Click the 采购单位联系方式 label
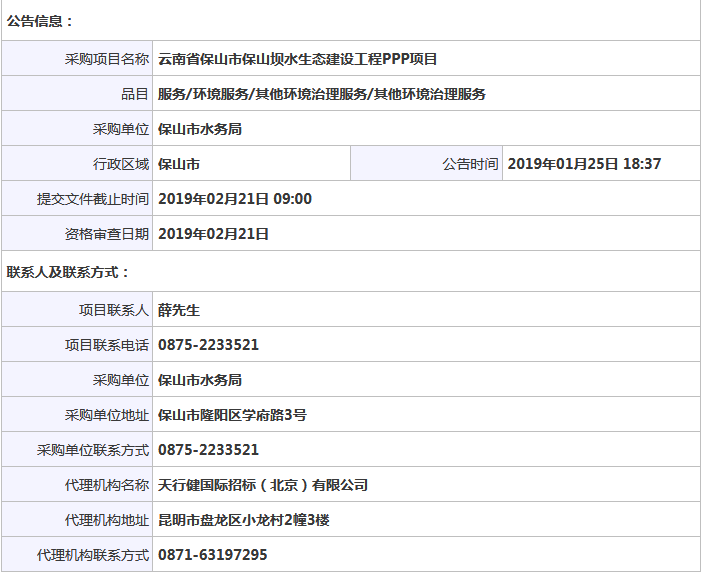The image size is (701, 573). click(x=93, y=450)
